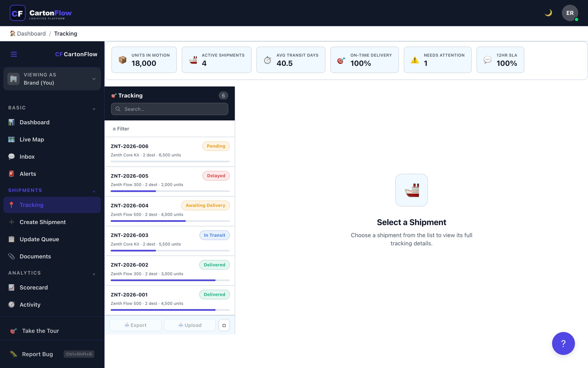Click the progress bar of ZNT-2026-004
This screenshot has width=588, height=368.
coord(170,221)
